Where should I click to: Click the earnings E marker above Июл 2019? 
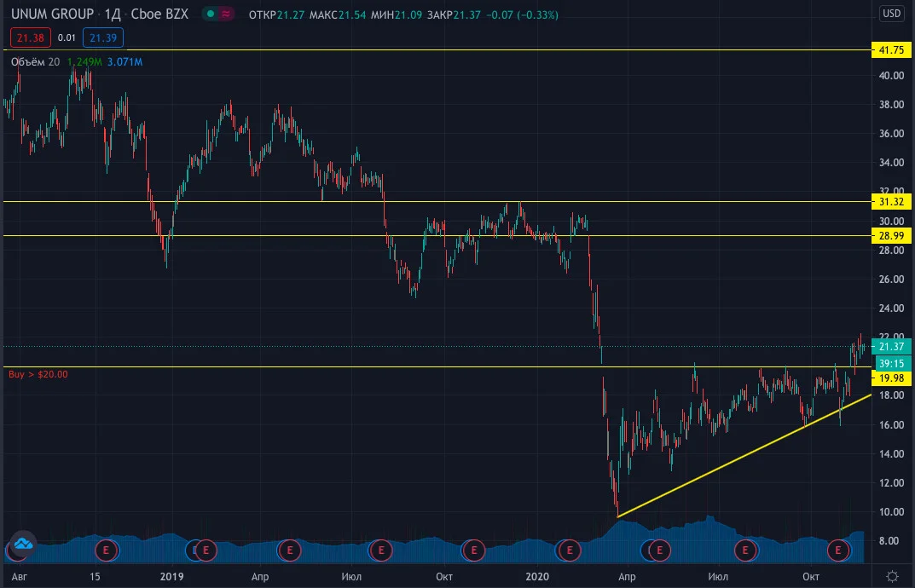pyautogui.click(x=381, y=551)
